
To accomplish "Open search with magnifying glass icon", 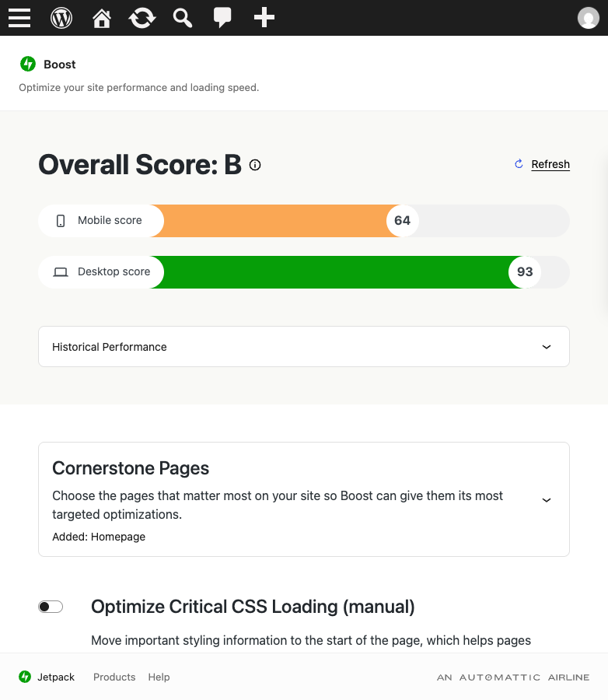I will click(x=183, y=19).
